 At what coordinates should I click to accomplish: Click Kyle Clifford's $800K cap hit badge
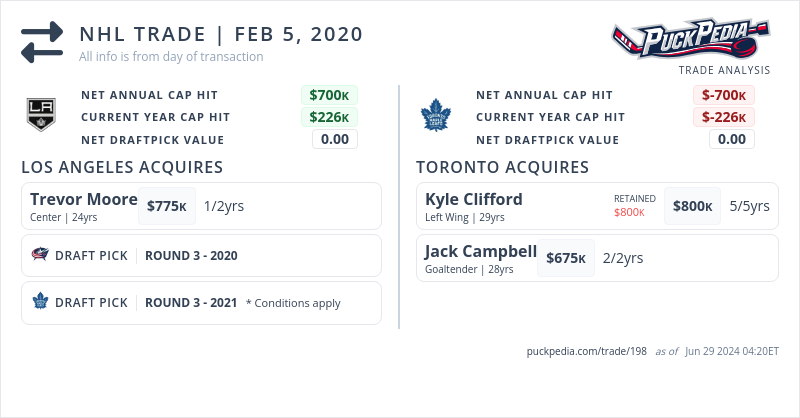[x=692, y=206]
